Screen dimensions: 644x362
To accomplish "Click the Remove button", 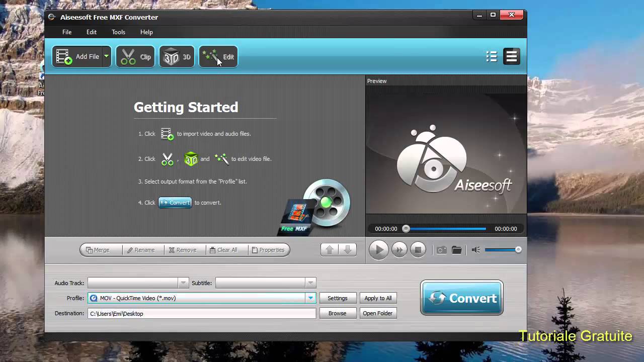I will tap(185, 250).
